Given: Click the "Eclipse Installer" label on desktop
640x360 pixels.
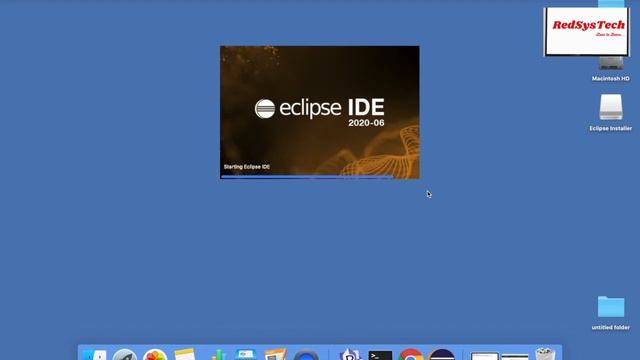Looking at the screenshot, I should tap(611, 128).
